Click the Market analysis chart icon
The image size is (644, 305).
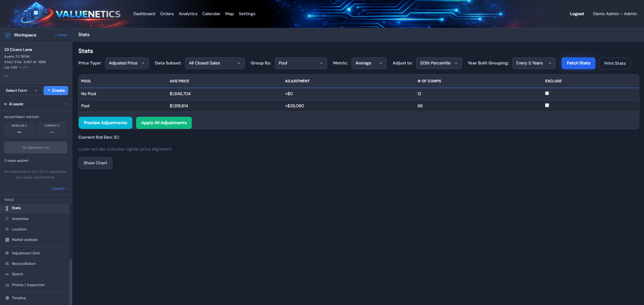(7, 240)
